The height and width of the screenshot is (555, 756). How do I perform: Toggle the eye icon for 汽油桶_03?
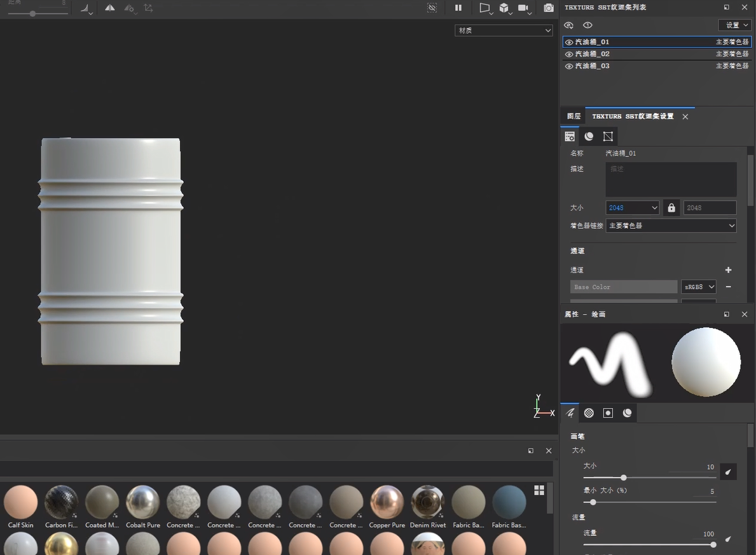[569, 66]
